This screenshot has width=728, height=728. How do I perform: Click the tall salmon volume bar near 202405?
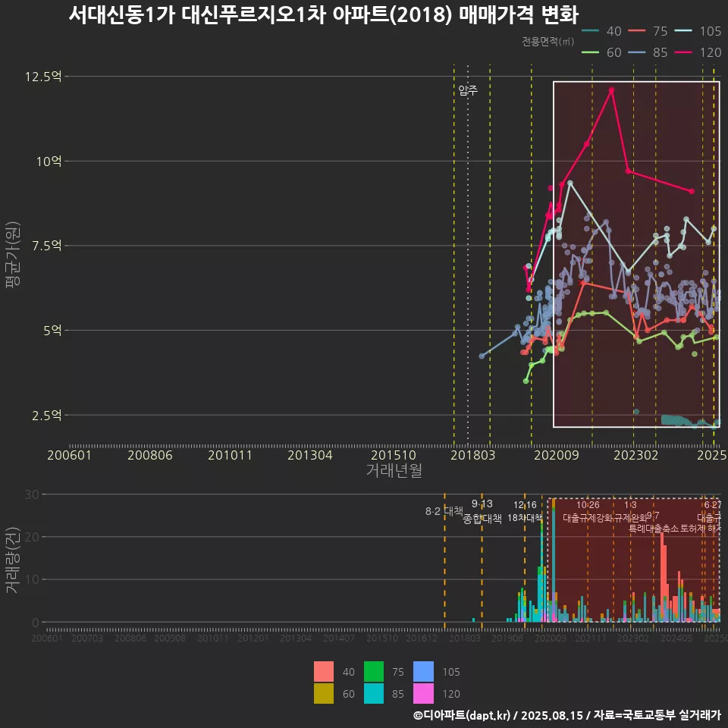[662, 577]
